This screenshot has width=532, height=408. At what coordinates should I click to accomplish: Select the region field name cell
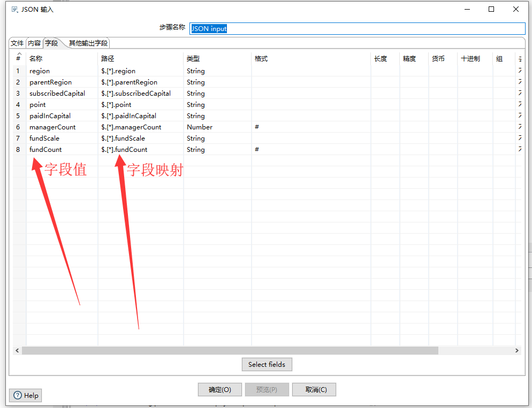click(x=40, y=71)
